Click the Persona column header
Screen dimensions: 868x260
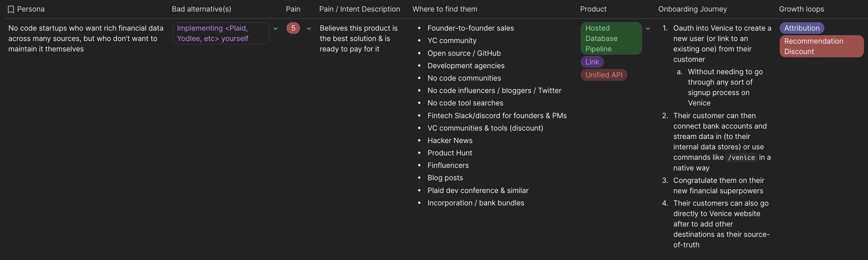point(31,9)
